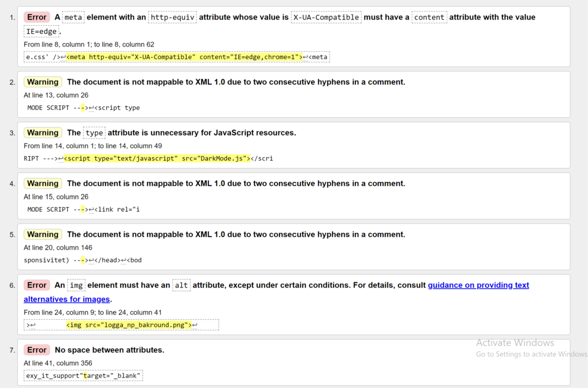Click 'From line 14, column 1; to line 14, column 49'
The width and height of the screenshot is (588, 388).
click(92, 146)
